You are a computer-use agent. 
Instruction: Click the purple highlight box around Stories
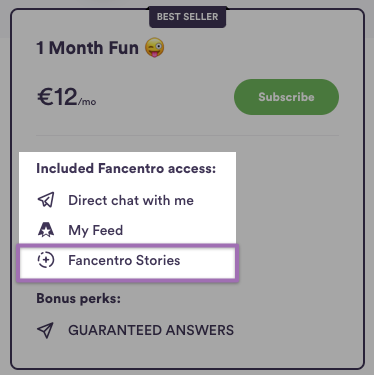tap(128, 263)
